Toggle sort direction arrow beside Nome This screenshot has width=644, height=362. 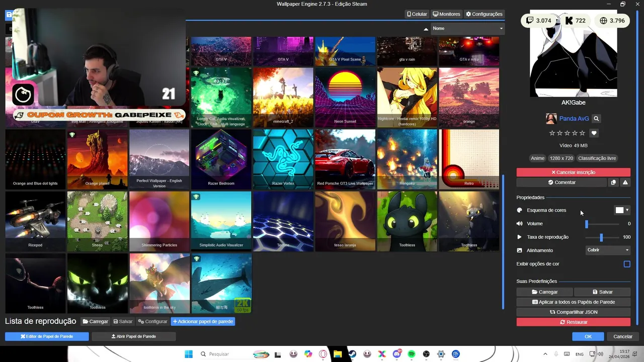click(426, 29)
